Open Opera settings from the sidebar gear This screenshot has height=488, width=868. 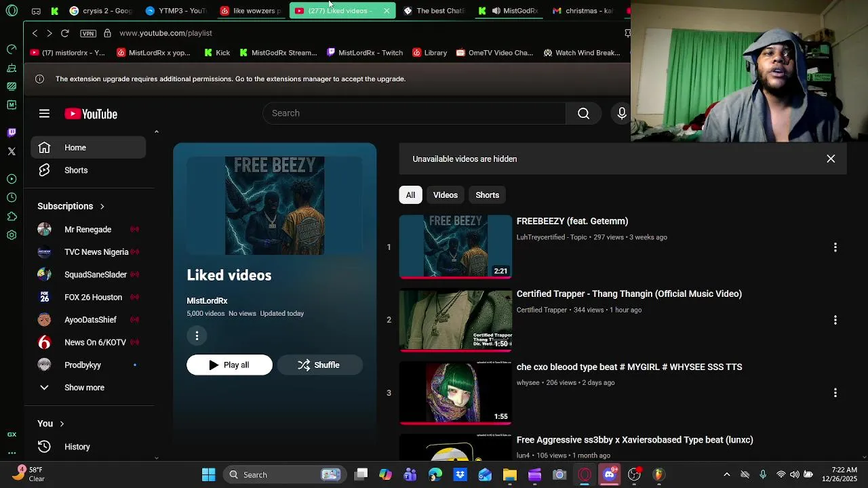tap(12, 235)
